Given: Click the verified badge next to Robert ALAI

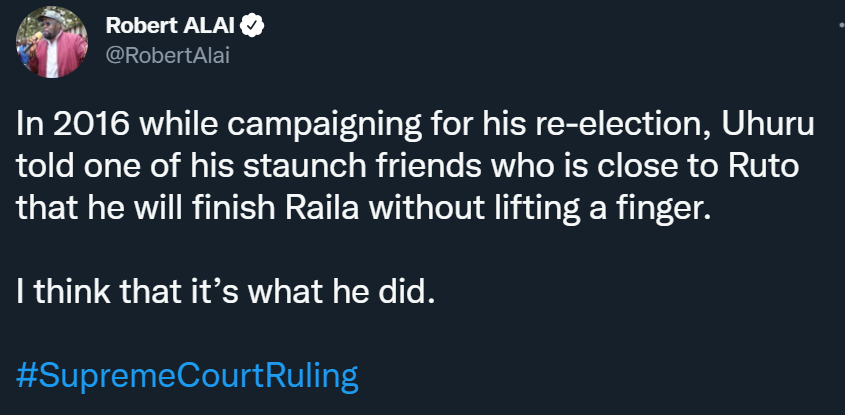Looking at the screenshot, I should tap(254, 28).
